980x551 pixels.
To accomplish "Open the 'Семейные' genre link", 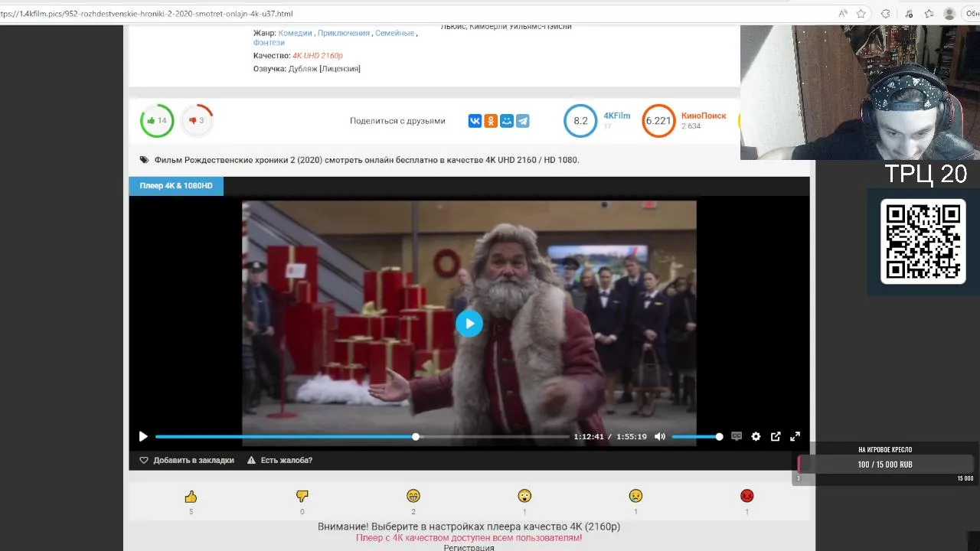I will point(395,33).
